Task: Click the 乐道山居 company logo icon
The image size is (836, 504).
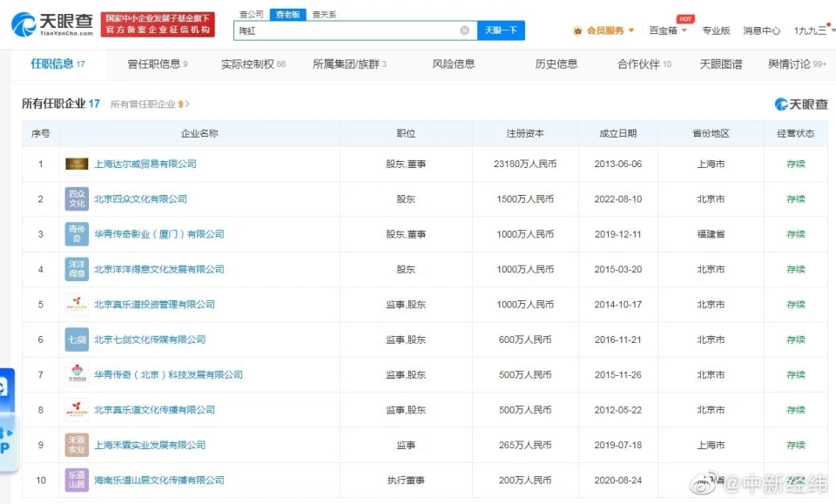Action: coord(77,480)
